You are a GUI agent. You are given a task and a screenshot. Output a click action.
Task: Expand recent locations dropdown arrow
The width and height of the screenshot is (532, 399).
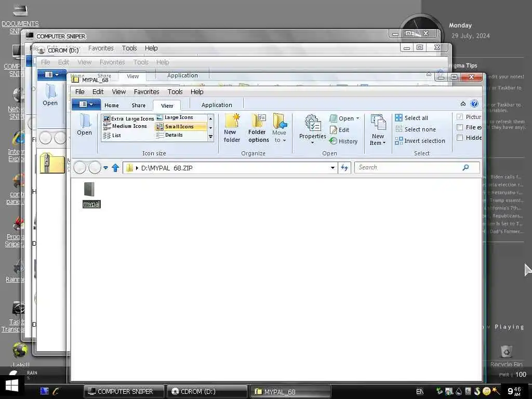coord(105,168)
